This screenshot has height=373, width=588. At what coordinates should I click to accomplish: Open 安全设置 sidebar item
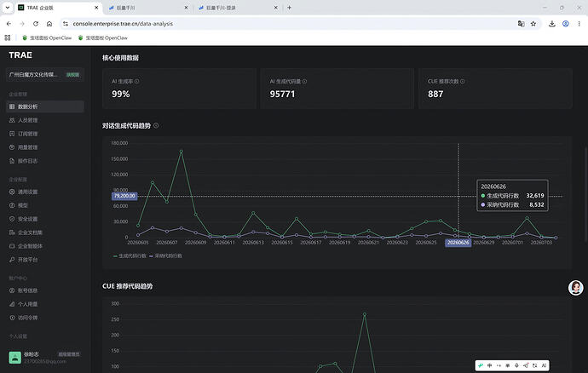(45, 219)
